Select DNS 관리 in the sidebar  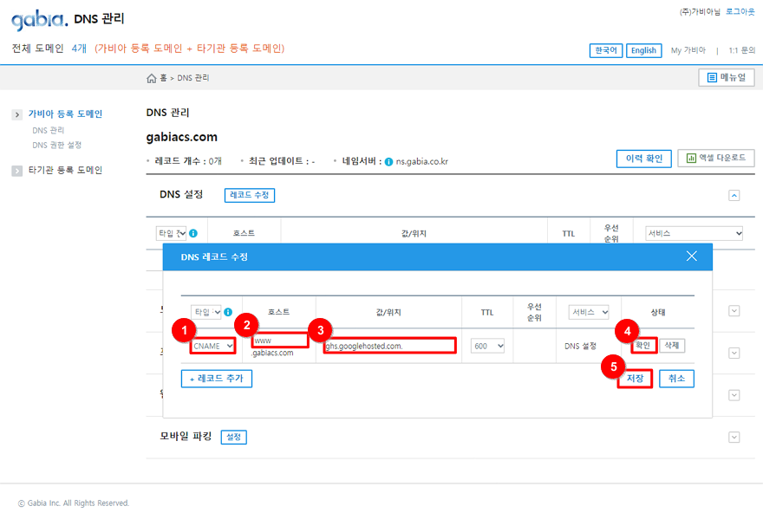[49, 130]
